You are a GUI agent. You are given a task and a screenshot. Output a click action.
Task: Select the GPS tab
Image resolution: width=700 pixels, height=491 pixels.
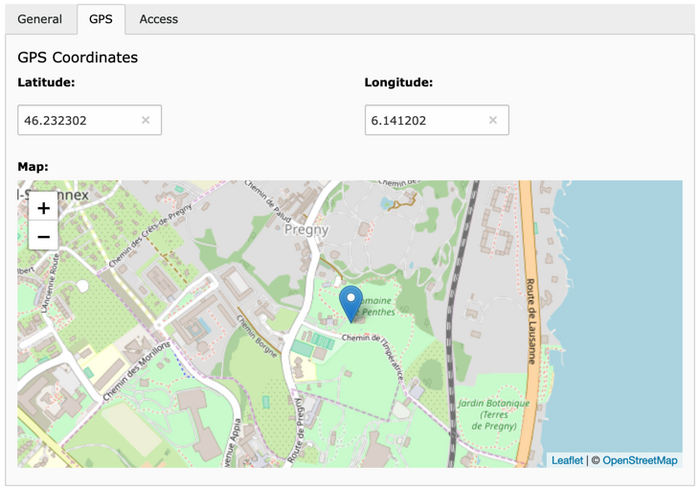point(101,19)
